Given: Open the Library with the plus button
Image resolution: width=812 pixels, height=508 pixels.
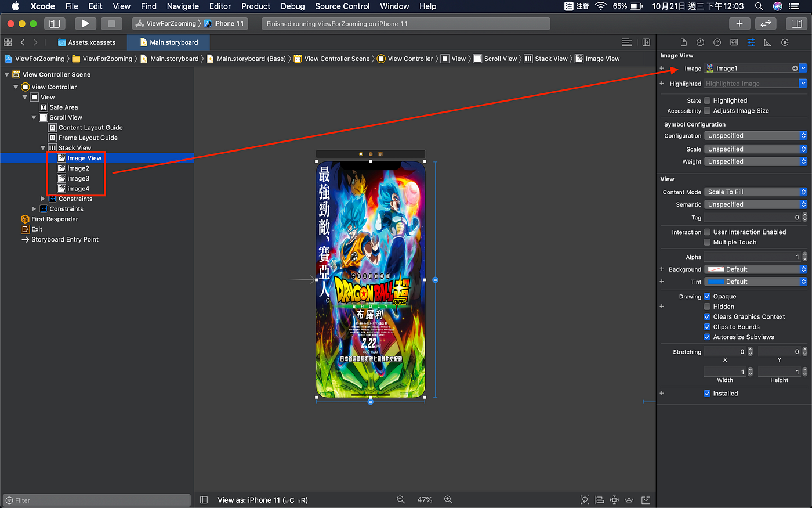Looking at the screenshot, I should (739, 23).
